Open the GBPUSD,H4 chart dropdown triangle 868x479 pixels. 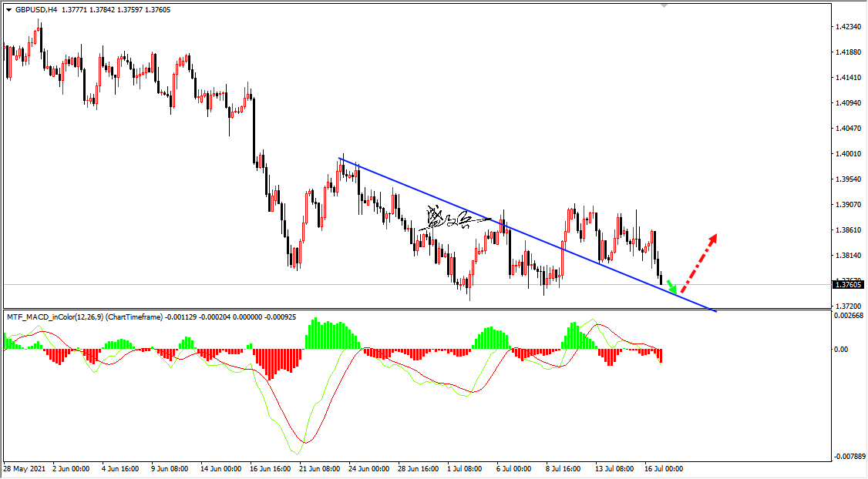(x=8, y=10)
